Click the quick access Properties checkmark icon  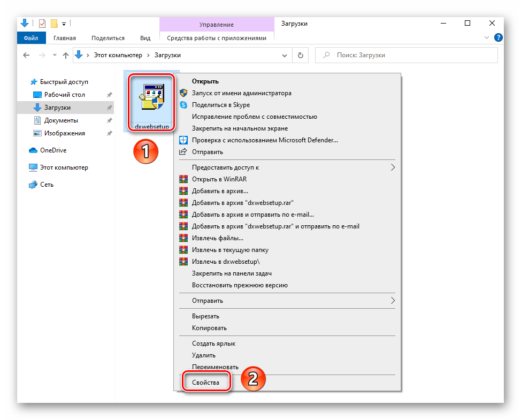pos(42,24)
